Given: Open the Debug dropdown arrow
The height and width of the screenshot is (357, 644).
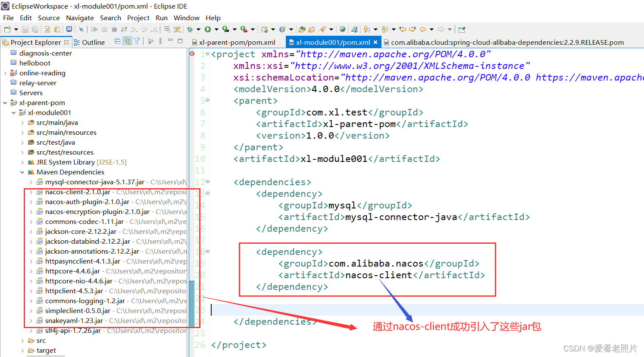Looking at the screenshot, I should pos(198,29).
